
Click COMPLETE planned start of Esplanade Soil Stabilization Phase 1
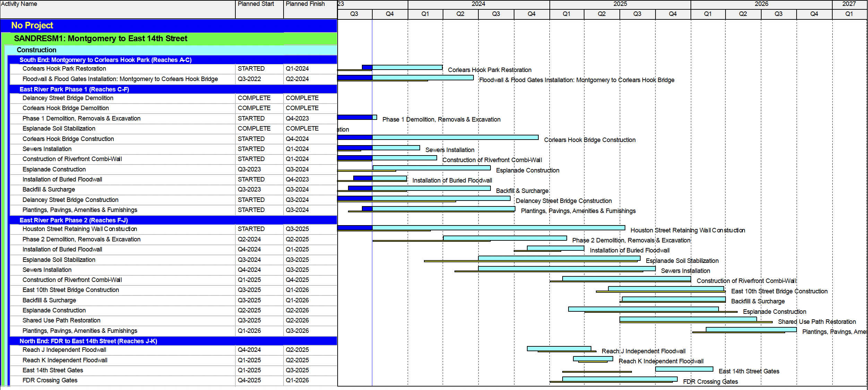pyautogui.click(x=254, y=128)
